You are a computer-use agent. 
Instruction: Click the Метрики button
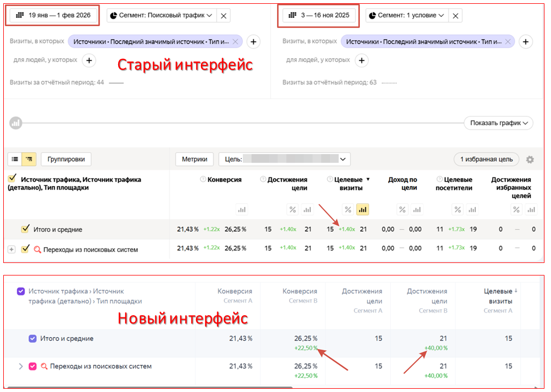(x=194, y=160)
